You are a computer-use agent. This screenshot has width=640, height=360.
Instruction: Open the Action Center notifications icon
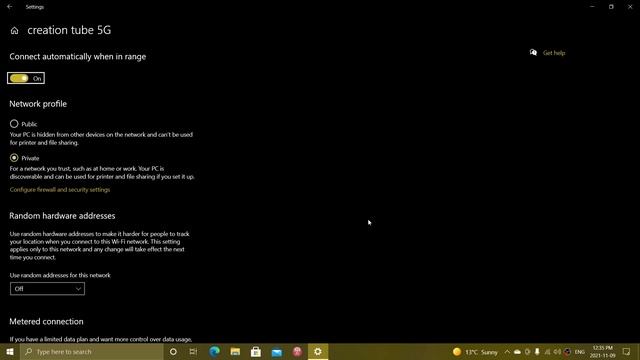627,351
